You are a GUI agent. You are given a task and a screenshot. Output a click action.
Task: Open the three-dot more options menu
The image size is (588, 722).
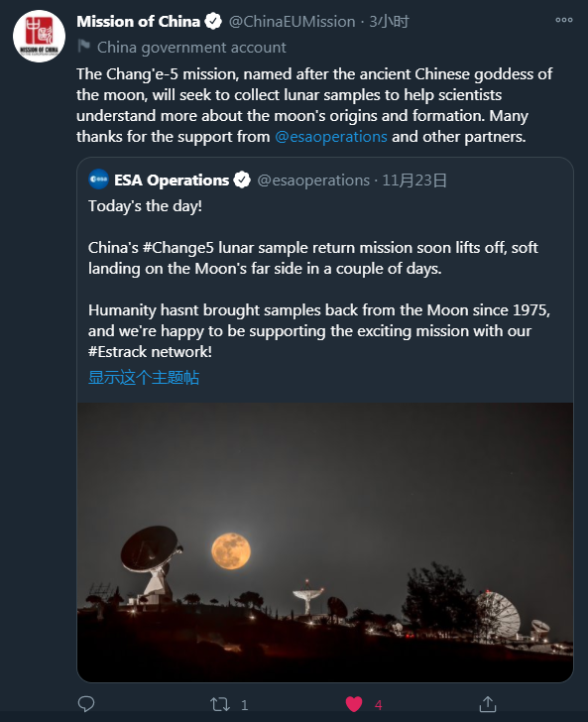pyautogui.click(x=563, y=20)
